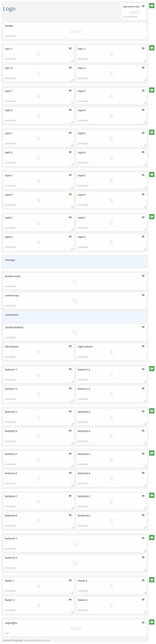Click the green eye button for header row

tap(152, 6)
